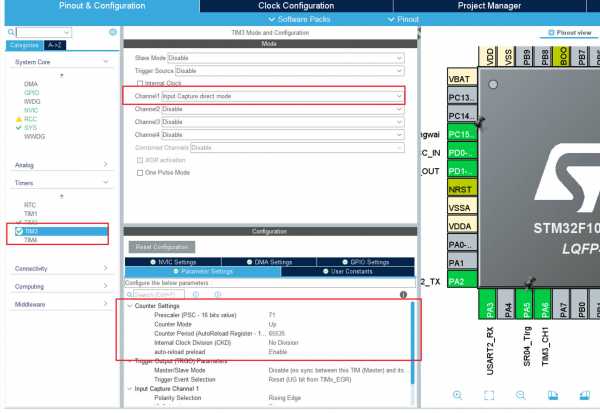The image size is (600, 413).
Task: Select the Parameter Settings tab
Action: point(203,271)
